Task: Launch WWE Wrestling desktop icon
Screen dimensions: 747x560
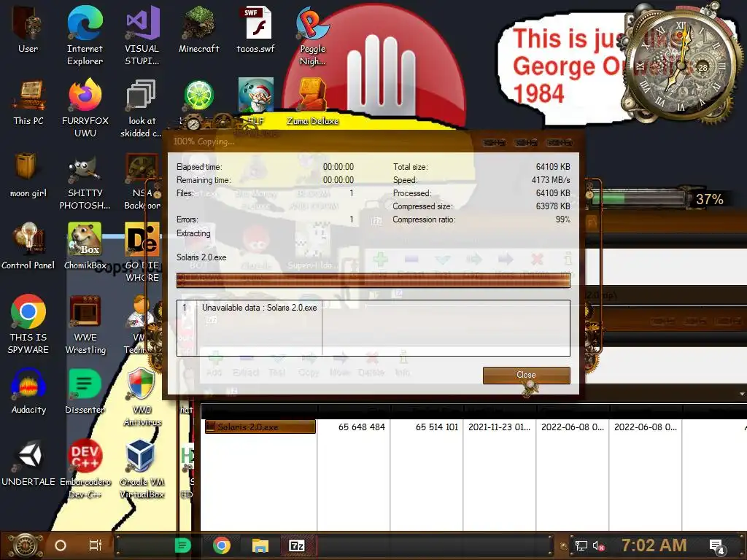Action: click(x=85, y=324)
